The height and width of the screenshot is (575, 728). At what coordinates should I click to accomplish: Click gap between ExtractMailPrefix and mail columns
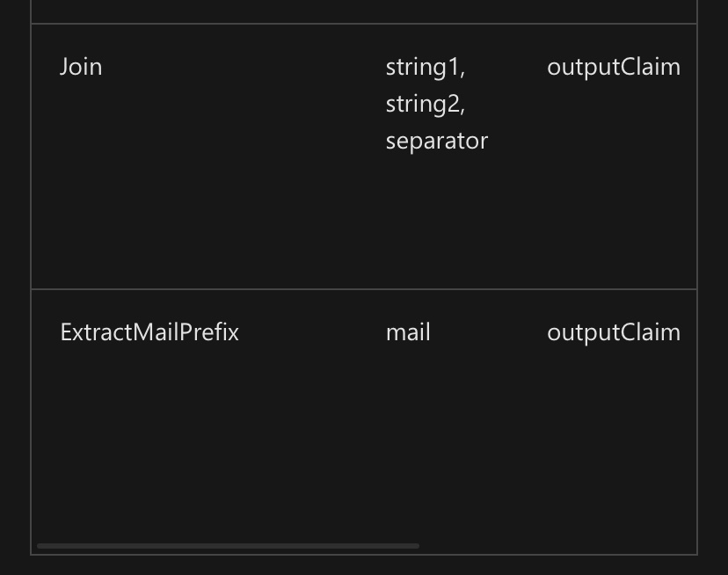pos(312,332)
